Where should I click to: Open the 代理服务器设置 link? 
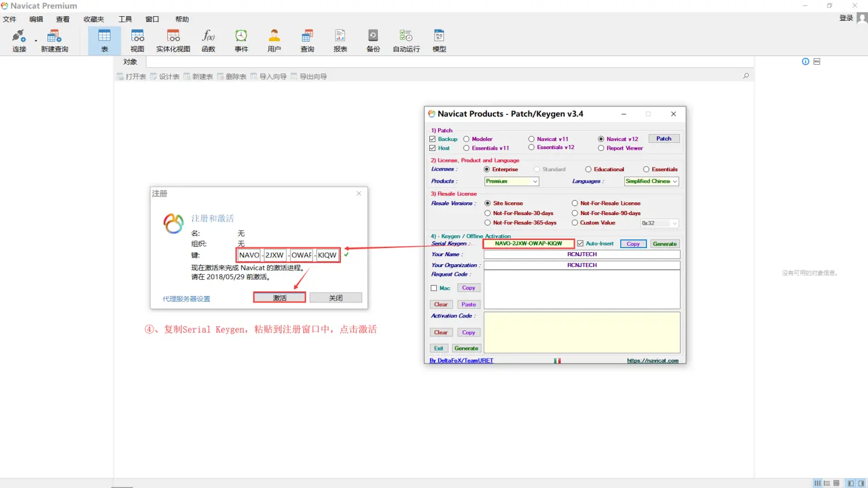click(x=186, y=299)
